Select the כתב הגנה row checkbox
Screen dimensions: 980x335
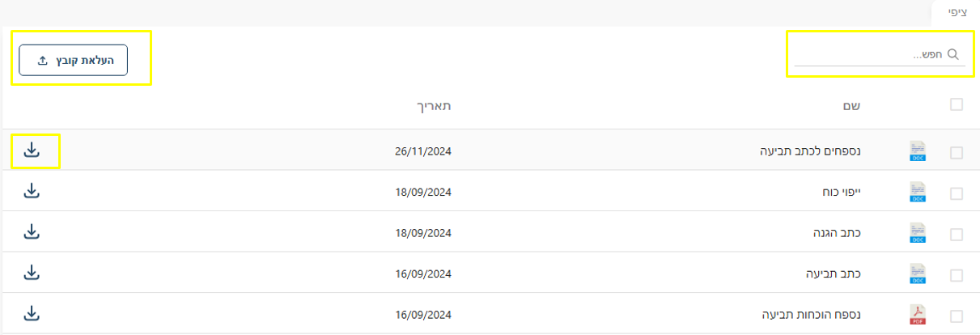pyautogui.click(x=957, y=234)
